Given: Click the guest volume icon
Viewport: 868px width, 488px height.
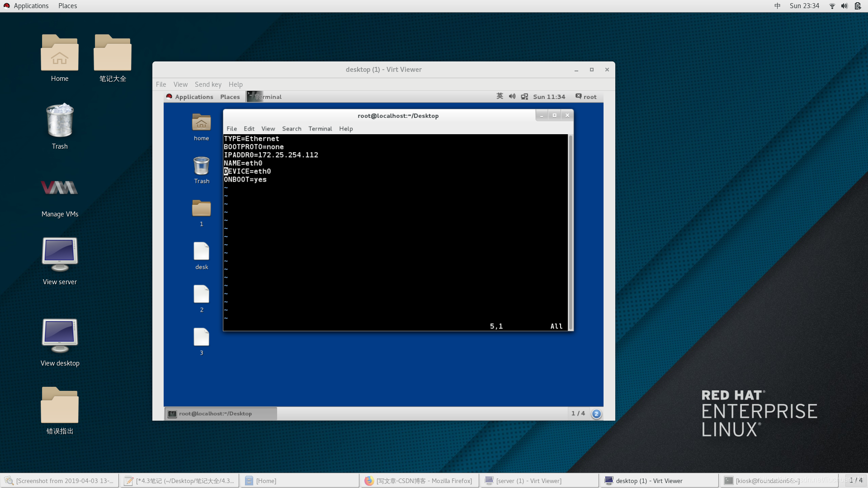Looking at the screenshot, I should (512, 96).
